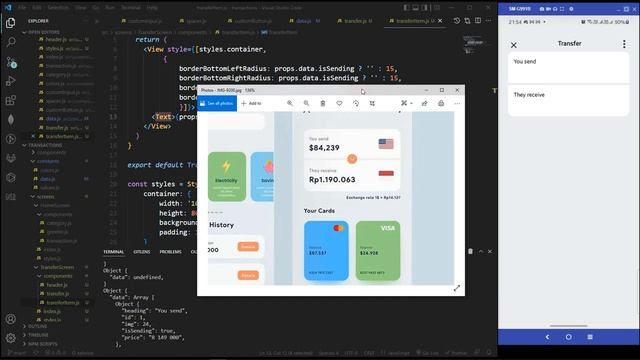The height and width of the screenshot is (360, 640).
Task: Enter fullscreen with Photos expand arrows
Action: pyautogui.click(x=457, y=288)
